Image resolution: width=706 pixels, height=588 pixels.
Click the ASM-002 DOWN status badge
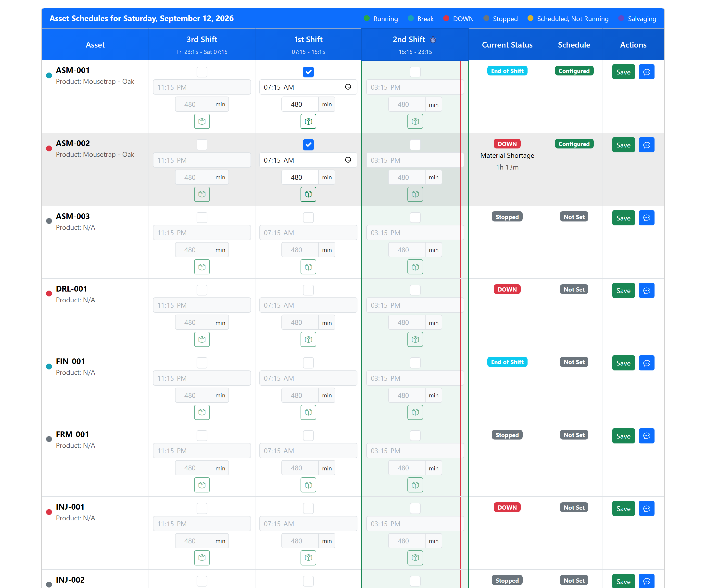[507, 144]
